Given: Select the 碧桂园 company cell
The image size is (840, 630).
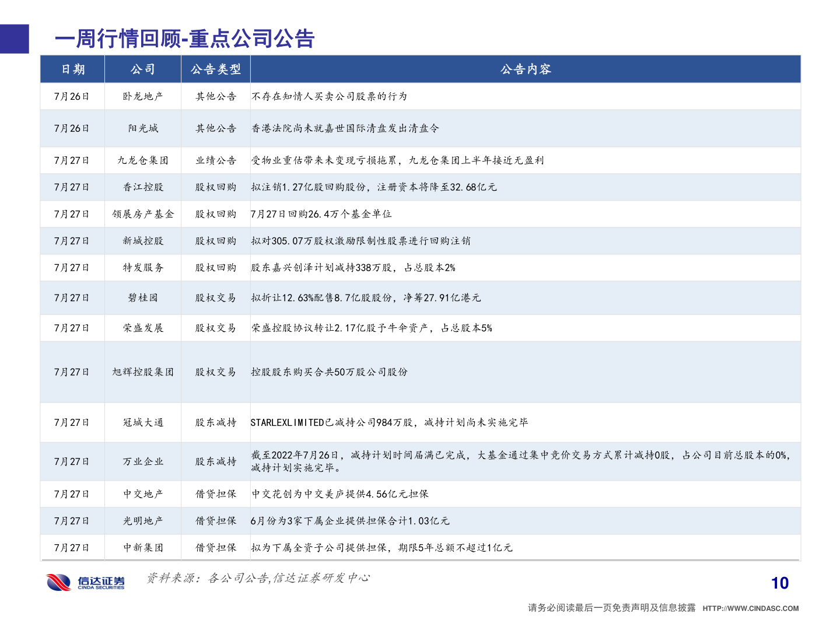Looking at the screenshot, I should pyautogui.click(x=143, y=297).
